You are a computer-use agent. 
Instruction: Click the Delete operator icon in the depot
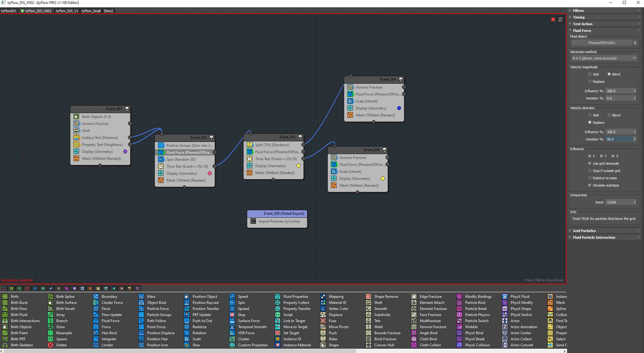(51, 345)
